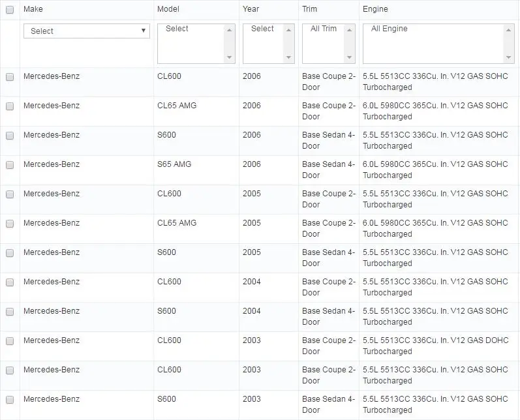Viewport: 520px width, 420px height.
Task: Click year 2004 in CL600 row
Action: coord(251,282)
